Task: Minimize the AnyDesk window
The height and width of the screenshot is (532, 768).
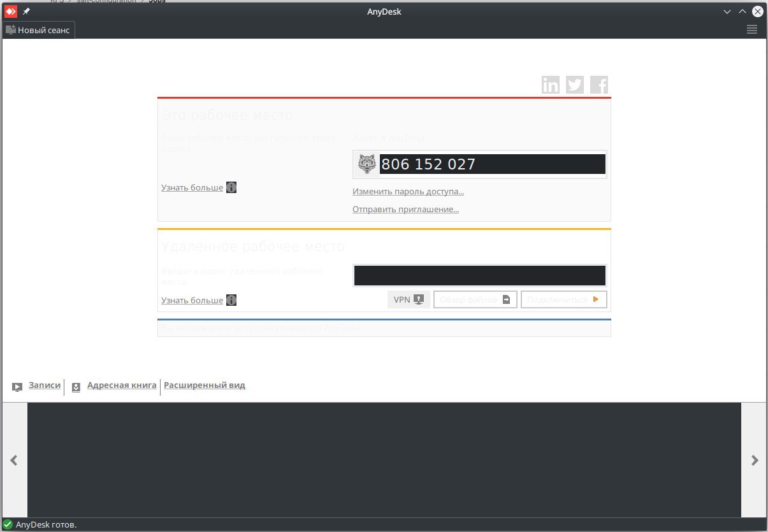Action: (x=727, y=11)
